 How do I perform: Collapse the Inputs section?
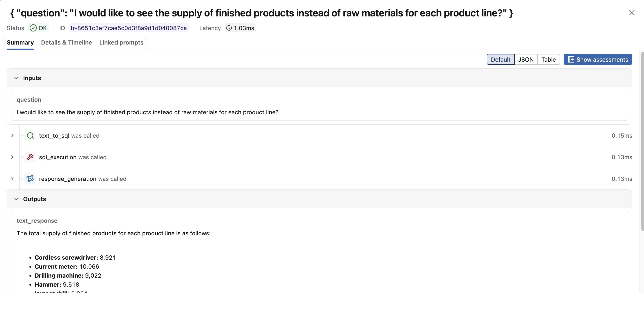click(16, 78)
